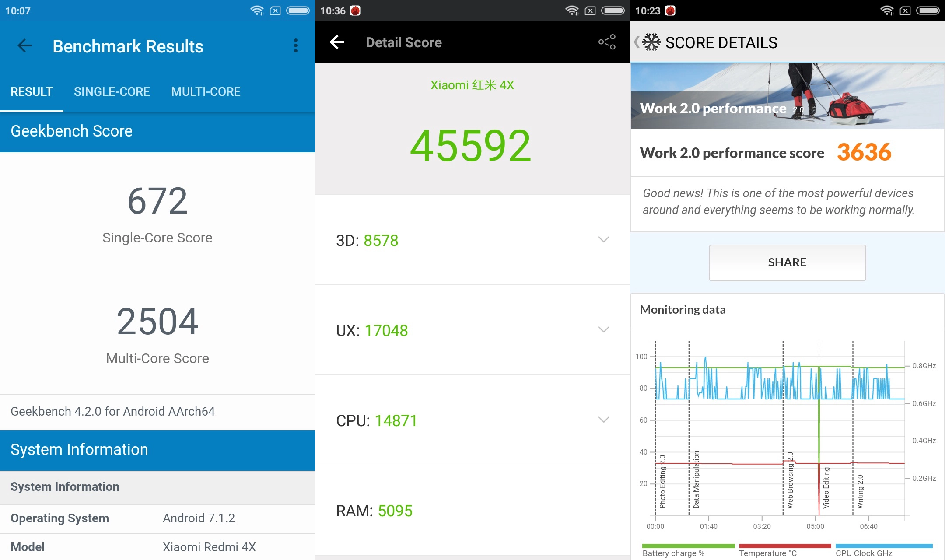This screenshot has width=945, height=560.
Task: Tap the RAM: 5095 row
Action: 472,511
